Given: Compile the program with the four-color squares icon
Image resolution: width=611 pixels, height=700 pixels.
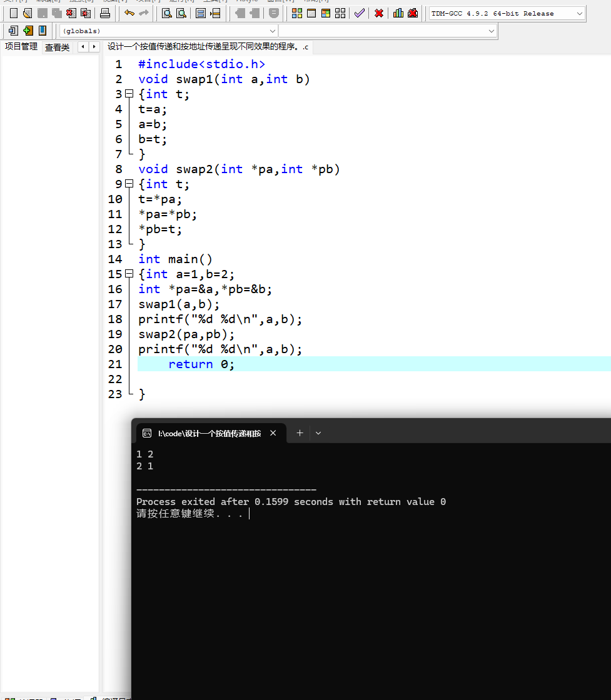Looking at the screenshot, I should (297, 13).
